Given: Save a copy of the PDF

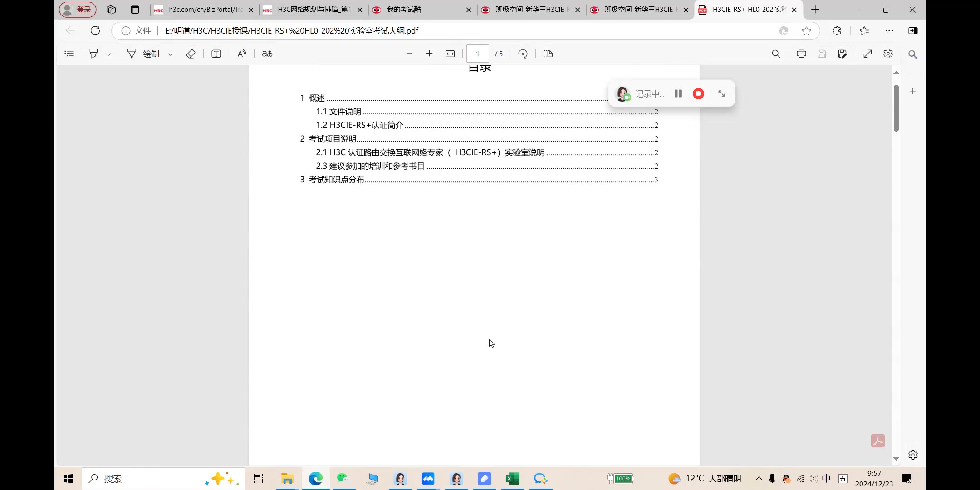Looking at the screenshot, I should (843, 54).
